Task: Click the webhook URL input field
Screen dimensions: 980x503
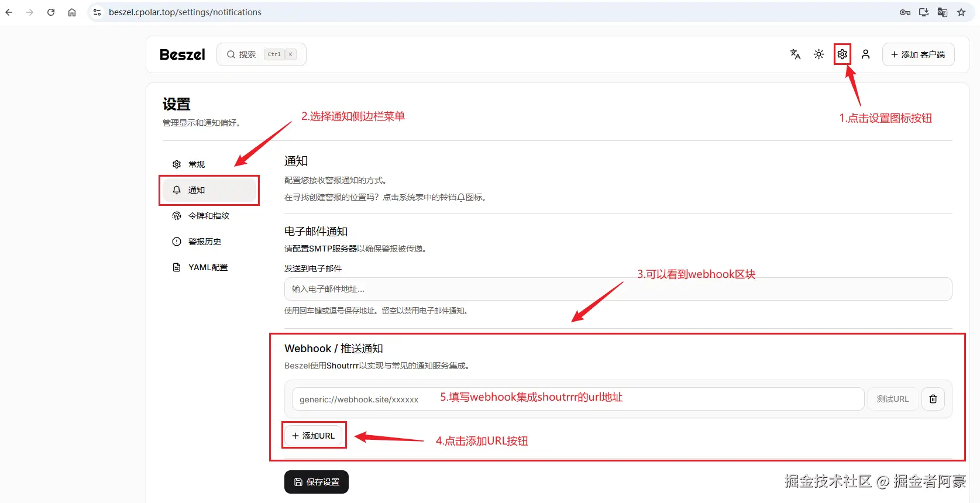Action: tap(578, 399)
